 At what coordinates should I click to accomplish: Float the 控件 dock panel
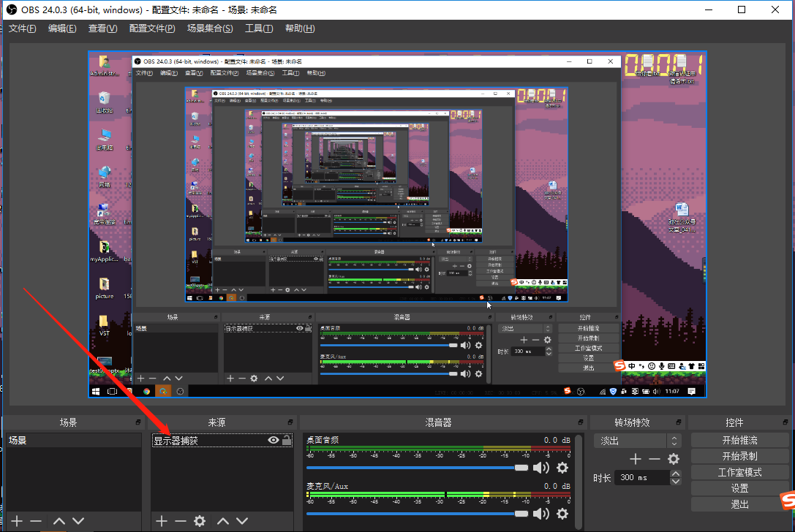click(x=785, y=422)
